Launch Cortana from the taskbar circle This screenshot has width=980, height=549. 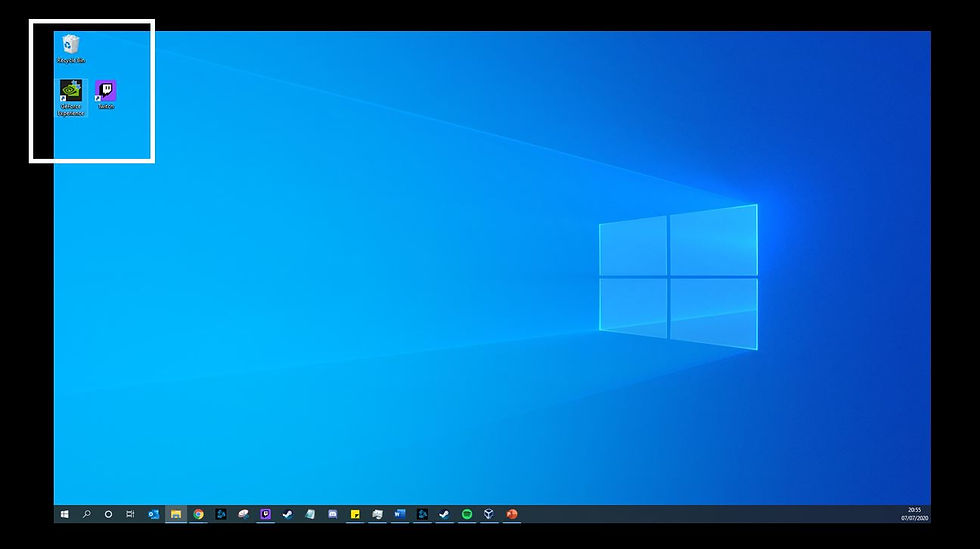(108, 514)
